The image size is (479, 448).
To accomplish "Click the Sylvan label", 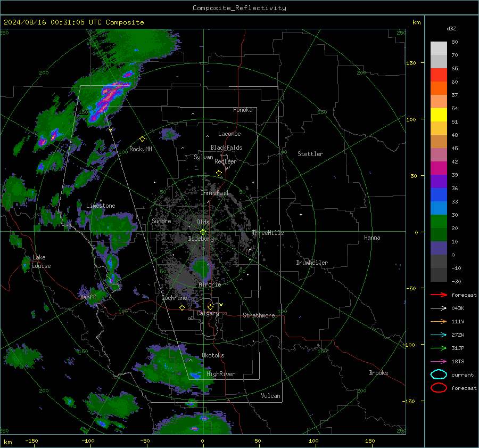I will (x=203, y=157).
